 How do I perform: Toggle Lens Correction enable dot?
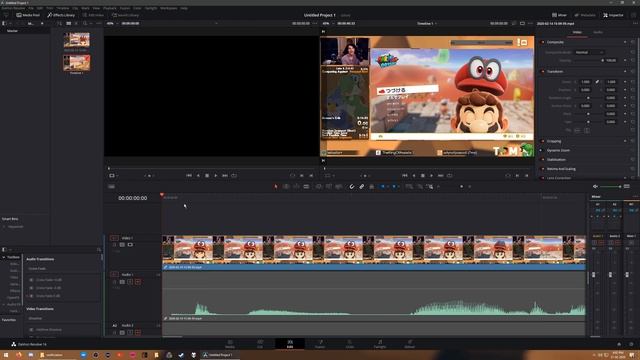[543, 178]
